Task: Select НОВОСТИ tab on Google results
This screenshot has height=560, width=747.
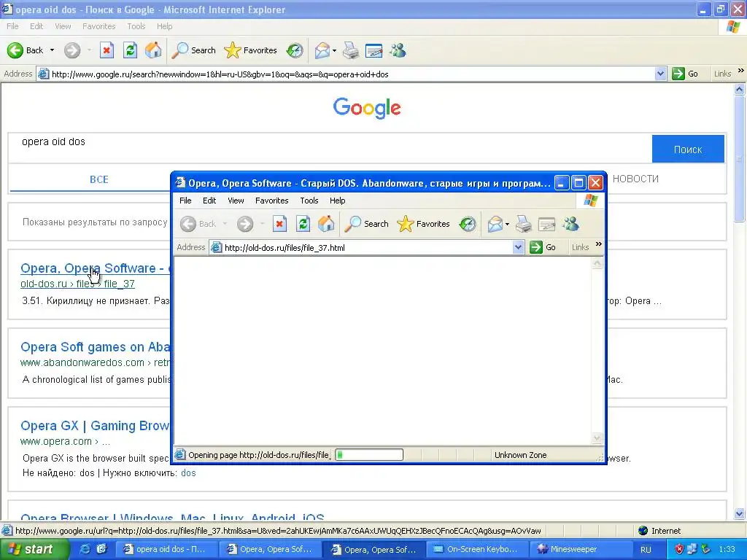Action: (x=635, y=179)
